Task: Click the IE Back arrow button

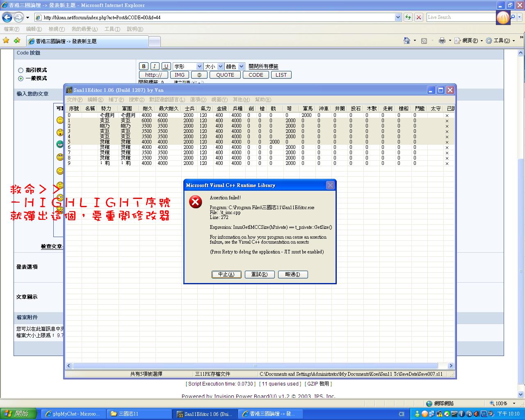Action: click(x=7, y=17)
